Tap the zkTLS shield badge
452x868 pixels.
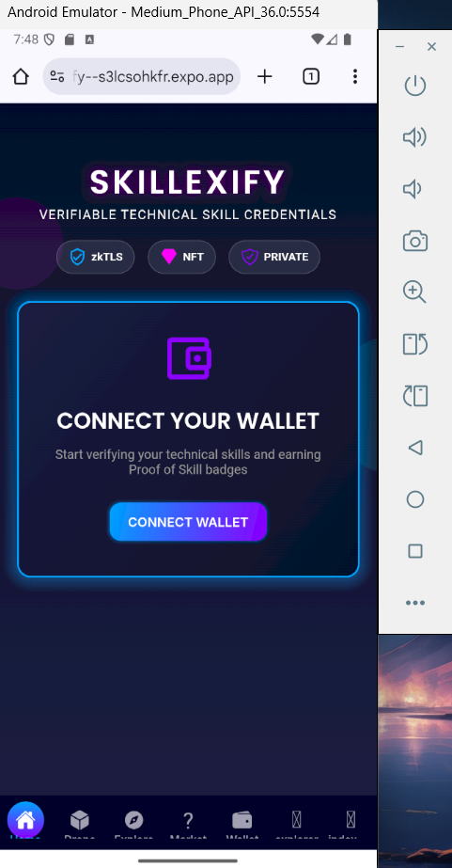pyautogui.click(x=96, y=257)
